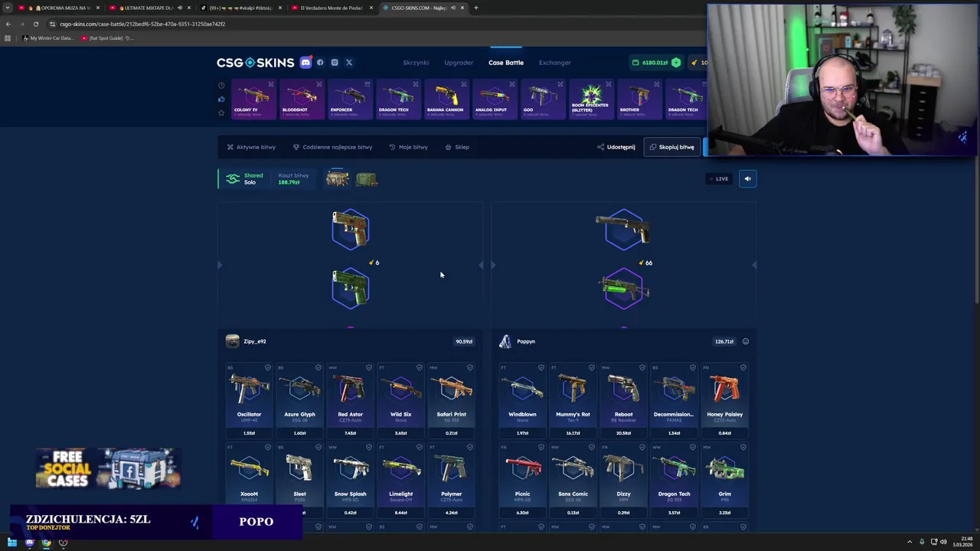Open the BLOODSHOT drop card
This screenshot has width=980, height=551.
[301, 99]
